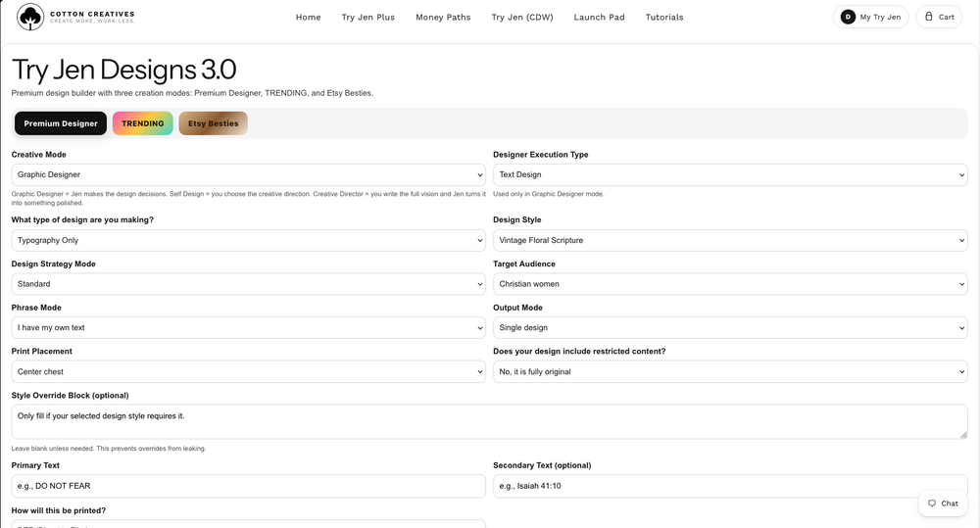The image size is (980, 528).
Task: Click the "Premium design builder" subtitle text
Action: click(192, 93)
